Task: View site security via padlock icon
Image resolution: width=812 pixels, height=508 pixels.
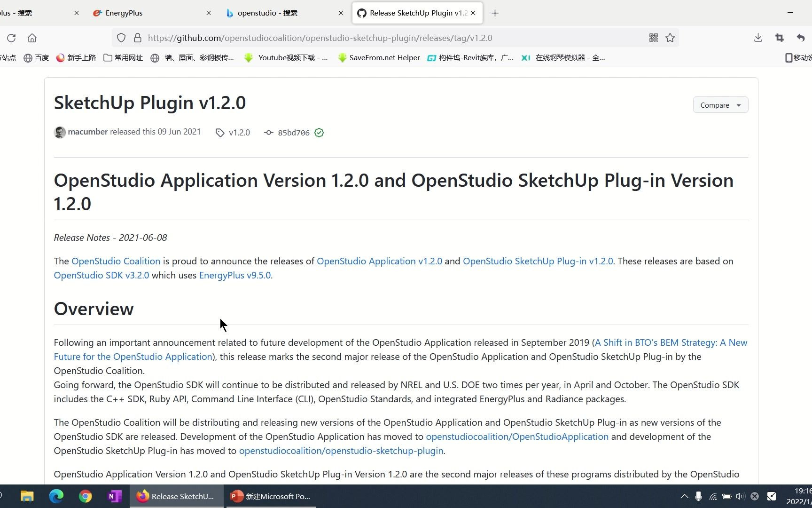Action: [137, 38]
